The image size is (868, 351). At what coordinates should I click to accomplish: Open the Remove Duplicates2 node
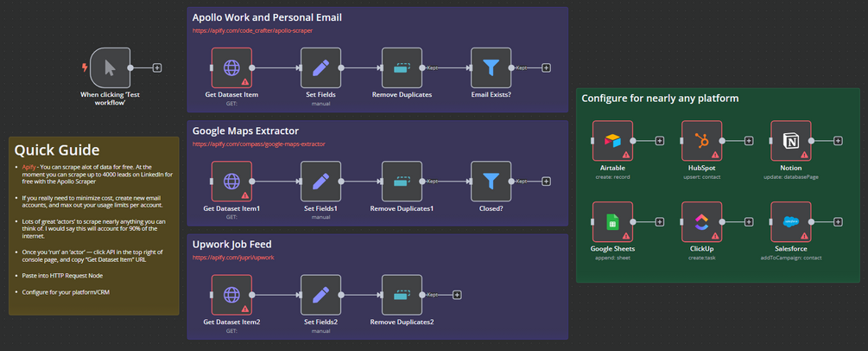click(x=402, y=295)
